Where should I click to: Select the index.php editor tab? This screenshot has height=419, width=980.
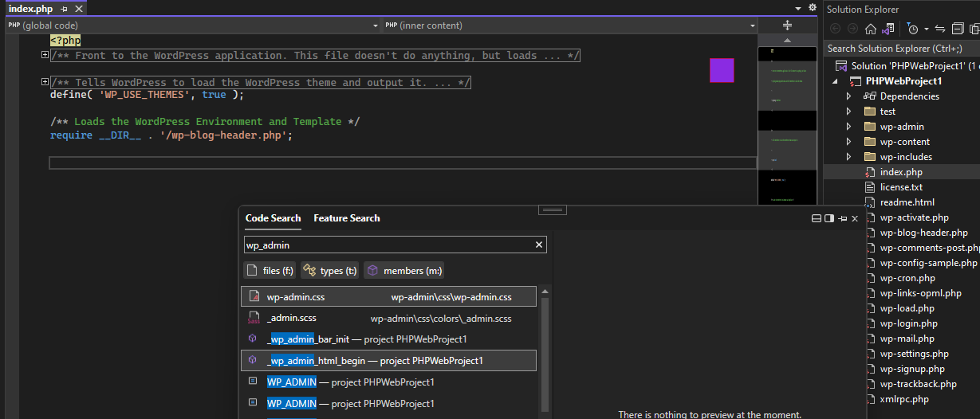click(x=30, y=8)
